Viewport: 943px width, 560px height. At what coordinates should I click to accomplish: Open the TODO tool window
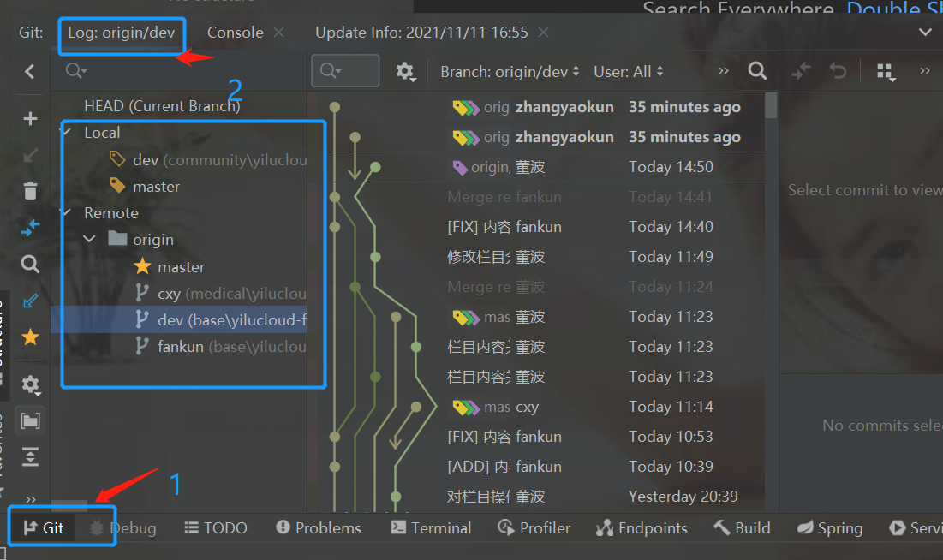(x=215, y=528)
